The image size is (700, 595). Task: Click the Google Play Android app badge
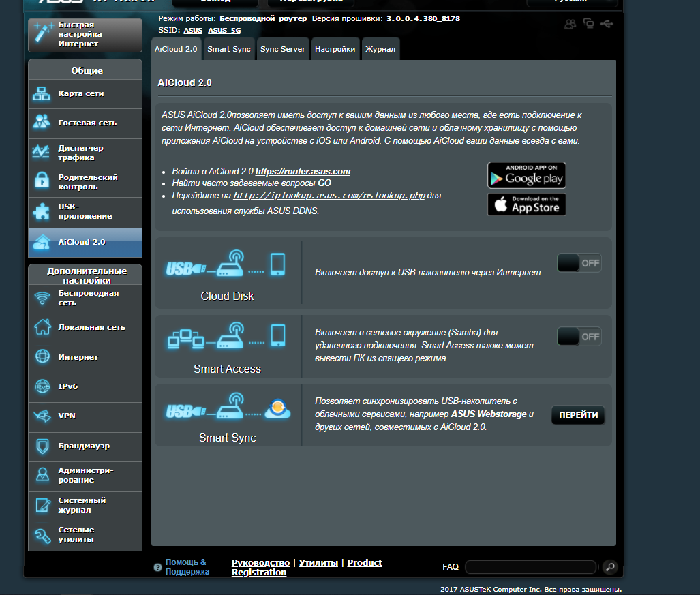(x=526, y=175)
